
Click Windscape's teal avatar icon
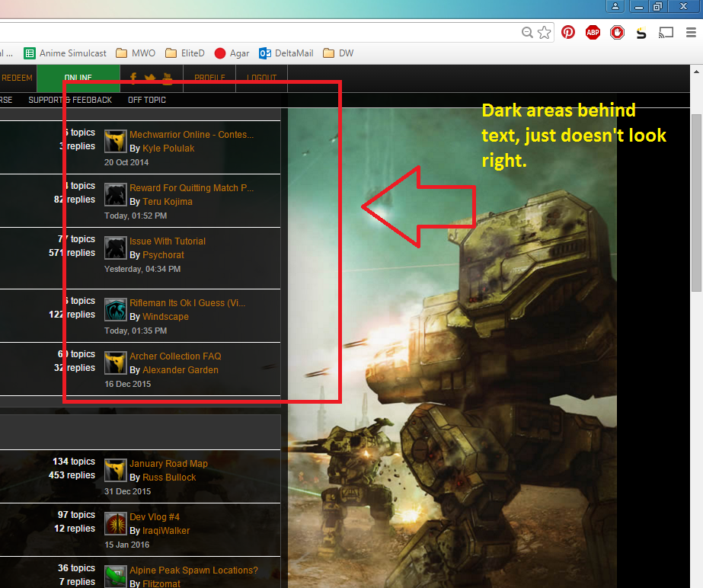coord(115,310)
